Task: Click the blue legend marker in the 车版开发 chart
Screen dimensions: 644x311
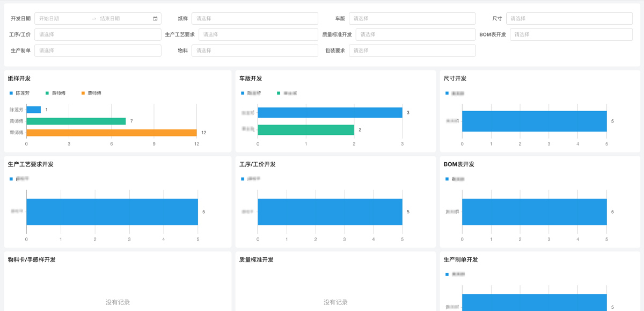Action: click(243, 93)
